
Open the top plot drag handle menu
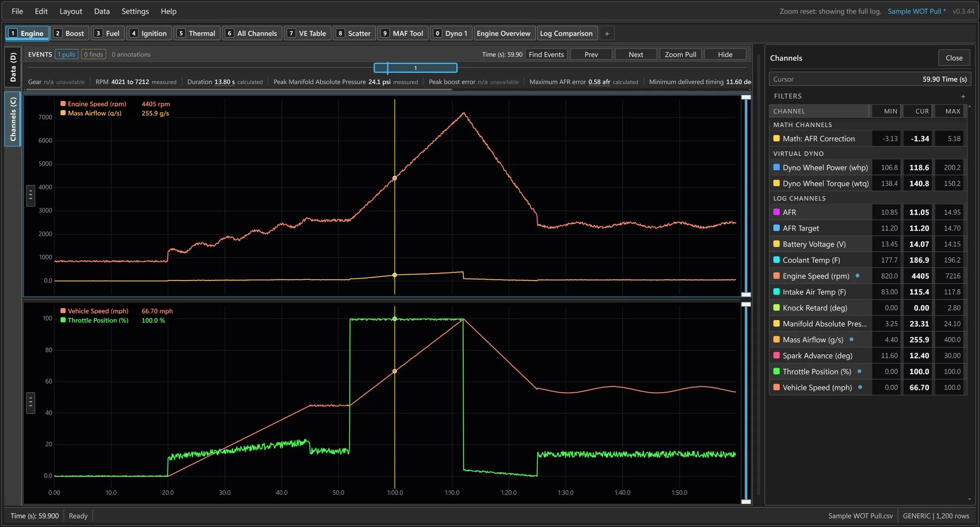tap(31, 195)
